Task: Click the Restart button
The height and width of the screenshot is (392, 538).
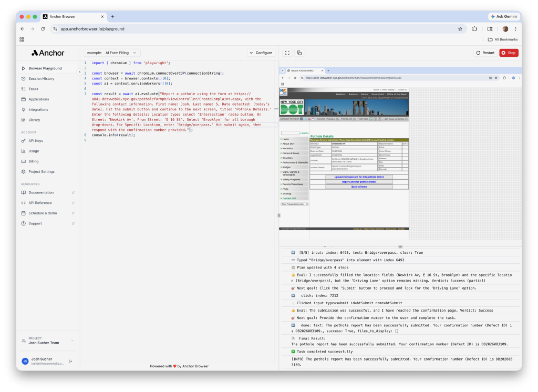Action: click(x=485, y=53)
